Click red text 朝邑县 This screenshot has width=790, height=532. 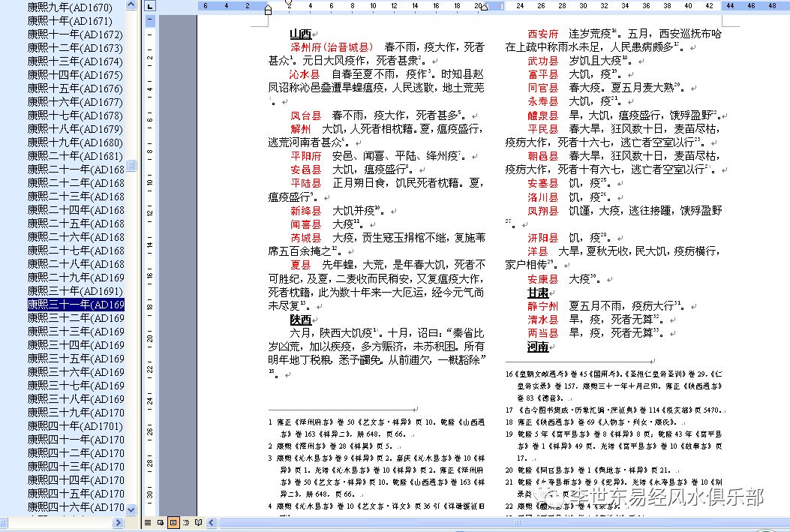pyautogui.click(x=542, y=156)
